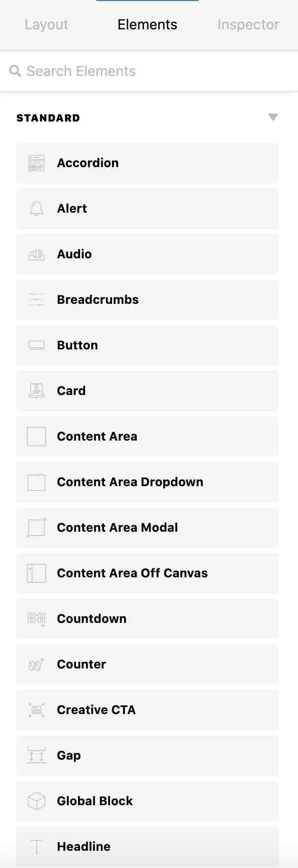Image resolution: width=298 pixels, height=868 pixels.
Task: Collapse the STANDARD elements section
Action: pyautogui.click(x=273, y=117)
